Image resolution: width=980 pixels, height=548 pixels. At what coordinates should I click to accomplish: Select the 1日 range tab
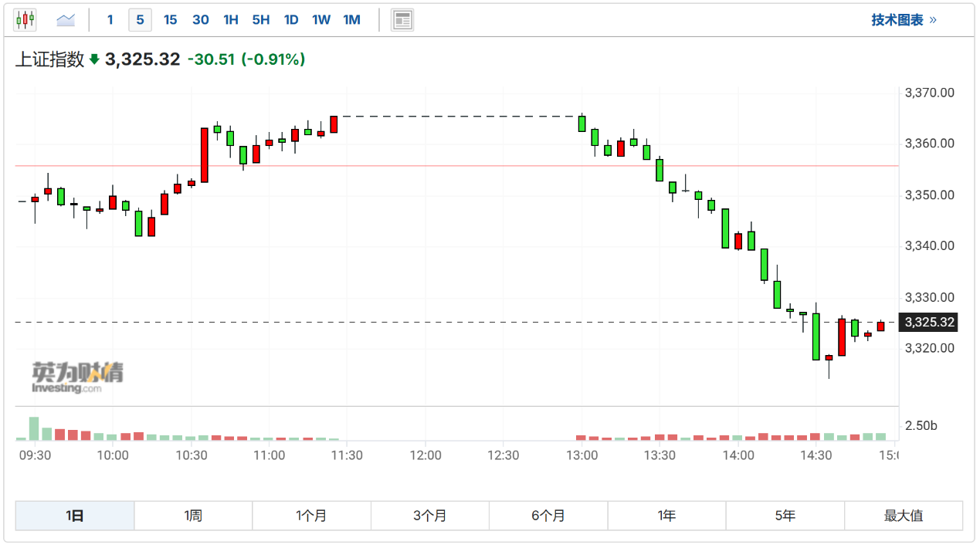[x=75, y=516]
